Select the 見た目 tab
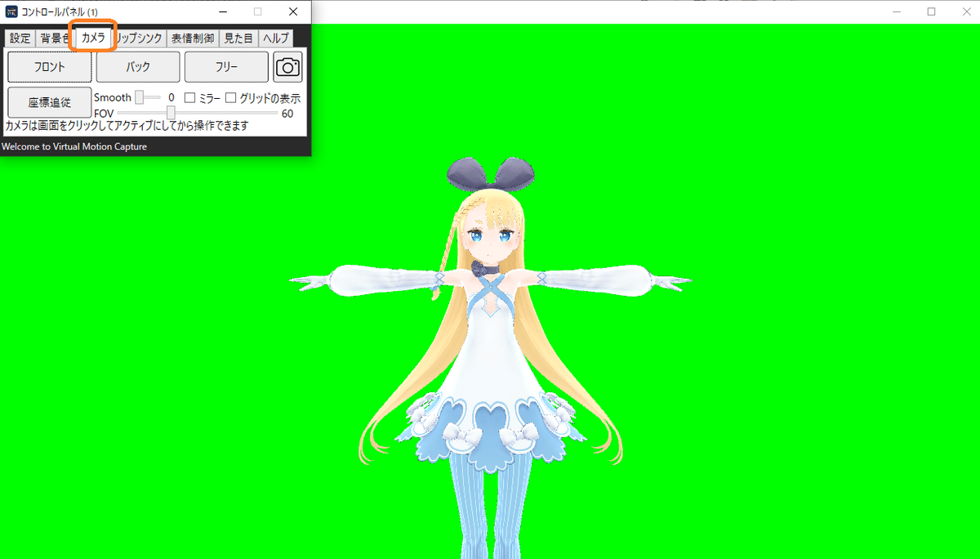 pos(238,38)
